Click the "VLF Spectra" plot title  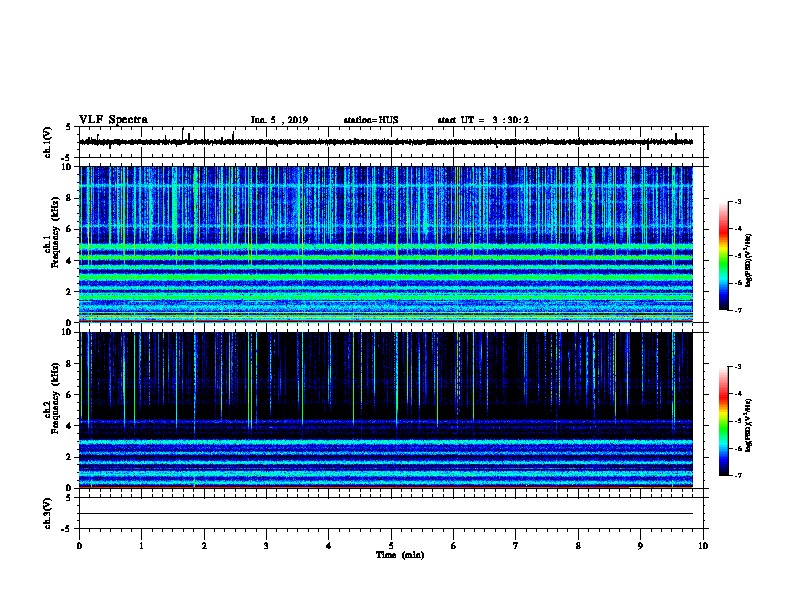pos(113,119)
